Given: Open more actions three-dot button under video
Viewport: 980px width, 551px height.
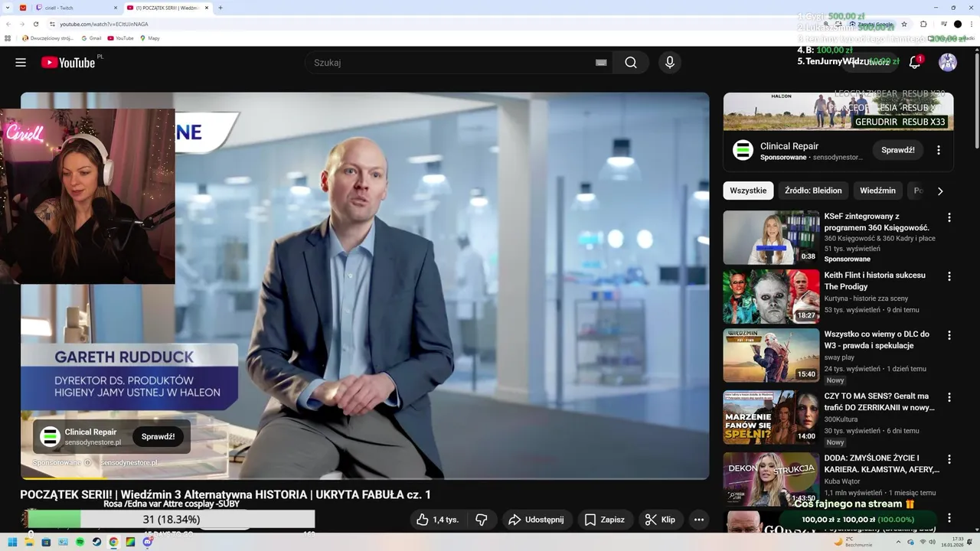Looking at the screenshot, I should click(x=698, y=520).
